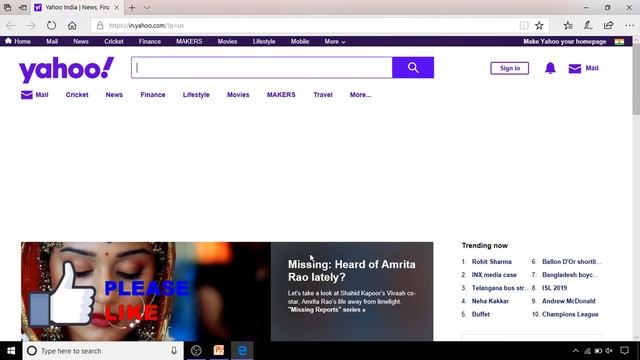The height and width of the screenshot is (360, 640).
Task: Open the first pinned taskbar app icon
Action: click(196, 351)
